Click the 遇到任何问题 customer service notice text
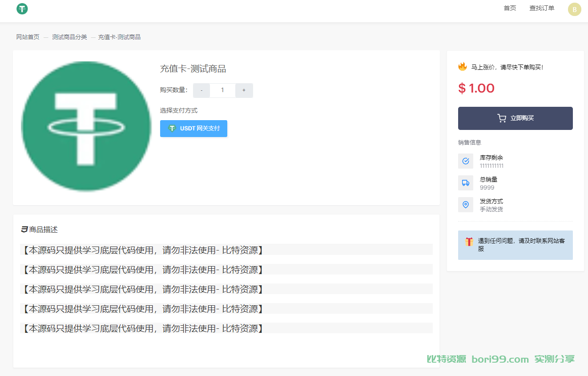Screen dimensions: 588x376 tap(522, 245)
